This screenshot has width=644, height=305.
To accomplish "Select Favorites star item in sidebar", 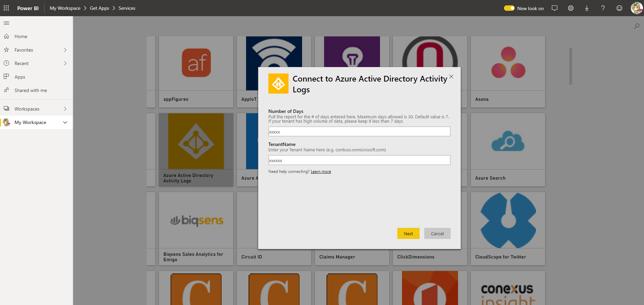I will (x=36, y=50).
